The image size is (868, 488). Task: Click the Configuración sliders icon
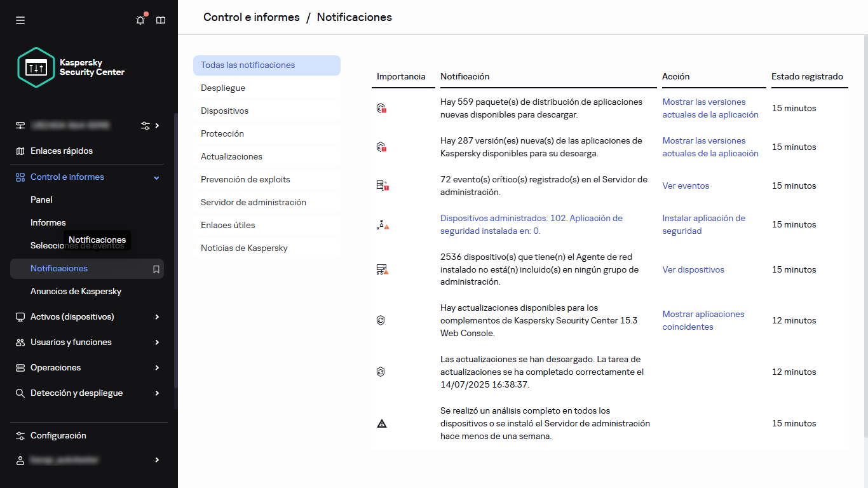pos(20,436)
